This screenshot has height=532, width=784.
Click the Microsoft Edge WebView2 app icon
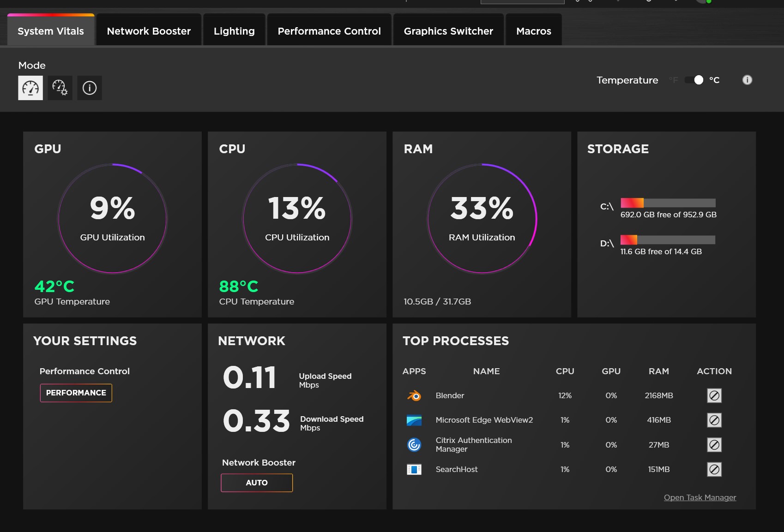tap(414, 420)
